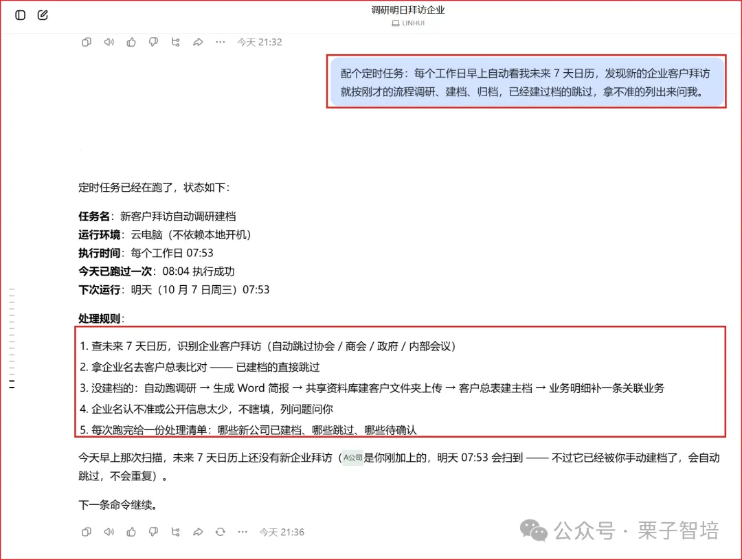The image size is (742, 560).
Task: Click the LINHUI label under the title
Action: click(x=413, y=23)
